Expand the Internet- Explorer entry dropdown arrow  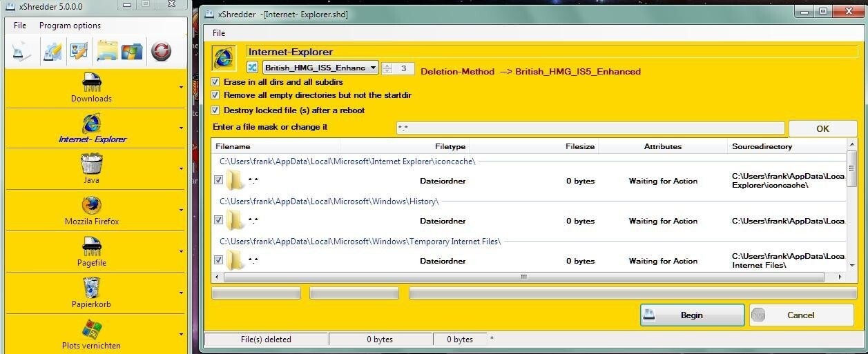coord(181,128)
